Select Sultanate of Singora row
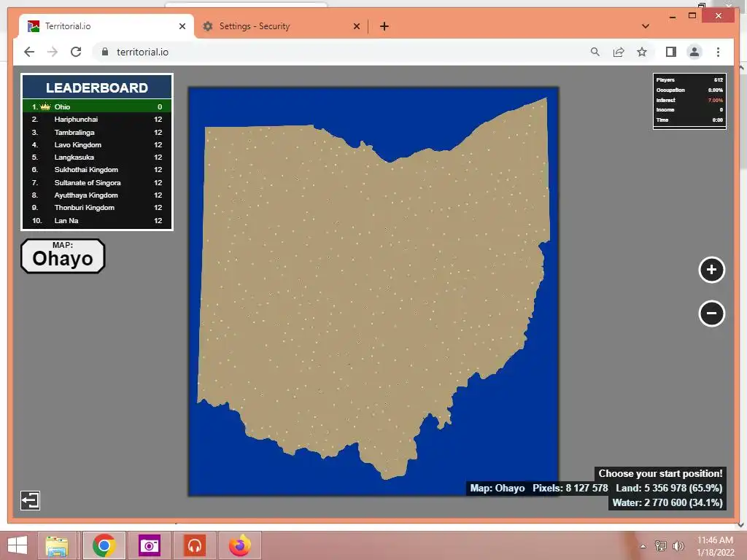The height and width of the screenshot is (560, 747). click(97, 183)
